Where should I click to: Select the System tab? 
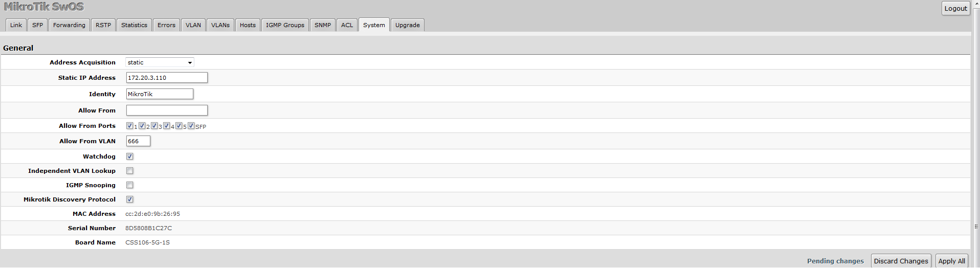point(374,25)
